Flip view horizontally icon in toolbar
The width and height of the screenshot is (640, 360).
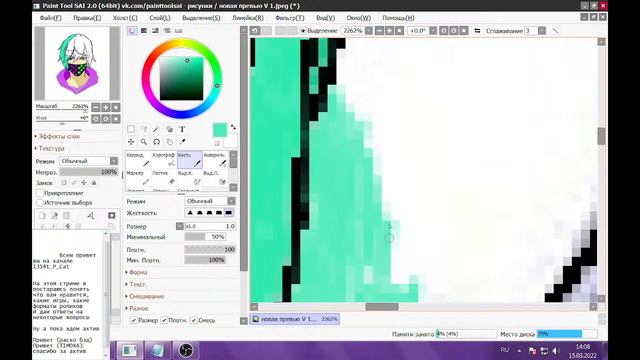coord(477,31)
